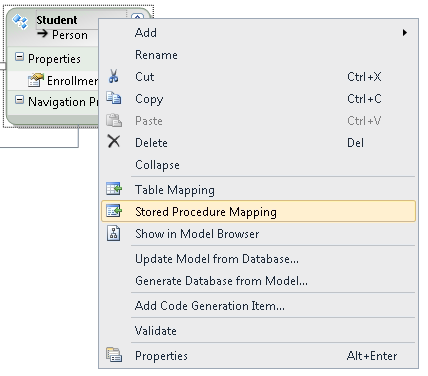
Task: Select the Student entity title
Action: [57, 20]
